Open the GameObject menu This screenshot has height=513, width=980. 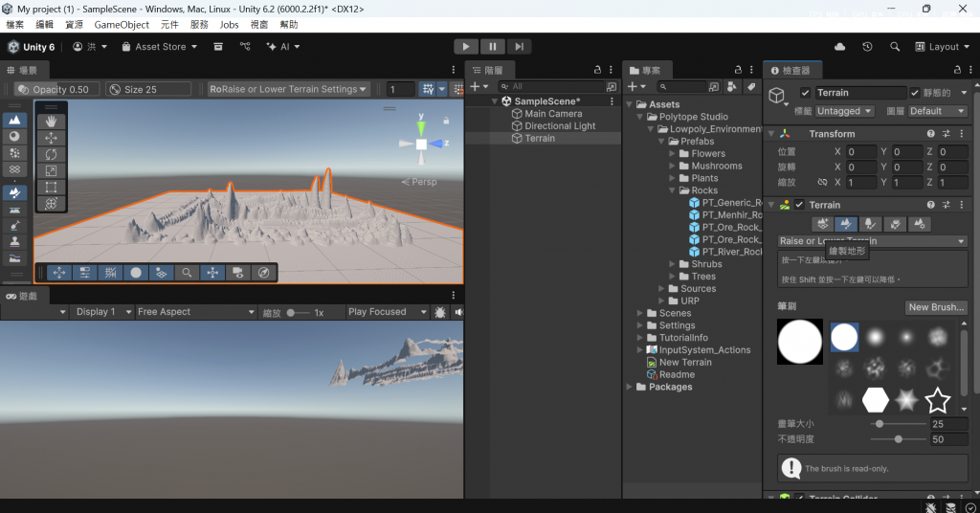click(122, 24)
